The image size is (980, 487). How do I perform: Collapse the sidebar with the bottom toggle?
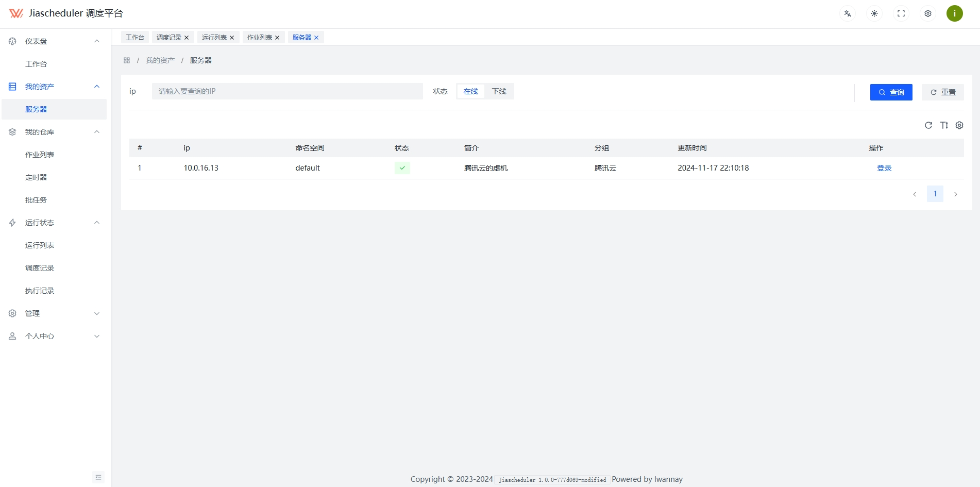pos(98,477)
